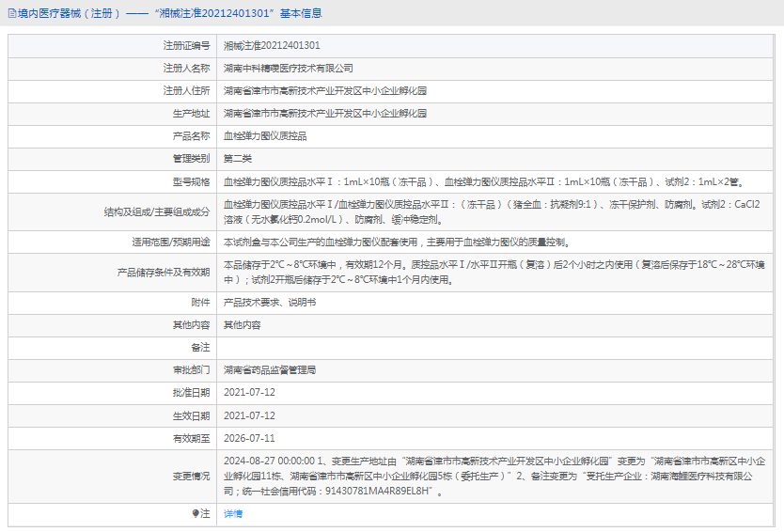Select approval department 湖南省药品监督管理局
Viewport: 784px width, 532px height.
tap(270, 370)
